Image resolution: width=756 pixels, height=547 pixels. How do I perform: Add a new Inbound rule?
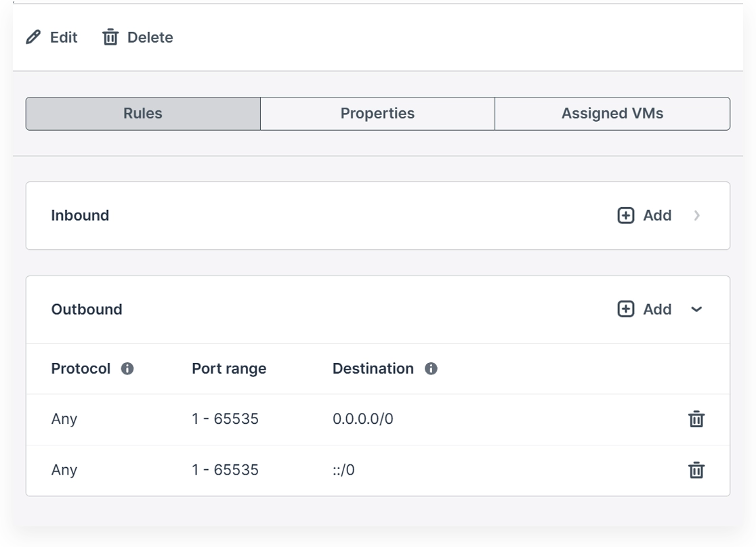click(x=644, y=215)
